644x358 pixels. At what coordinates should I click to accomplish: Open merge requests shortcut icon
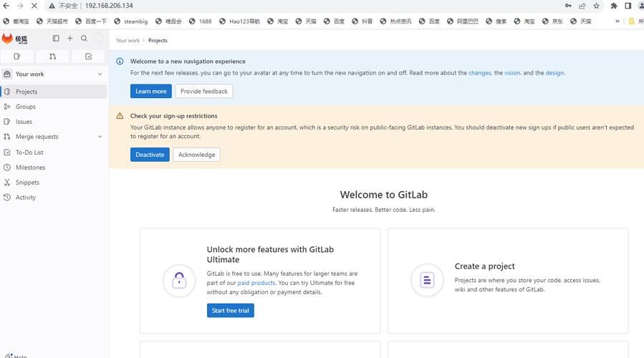click(x=52, y=57)
